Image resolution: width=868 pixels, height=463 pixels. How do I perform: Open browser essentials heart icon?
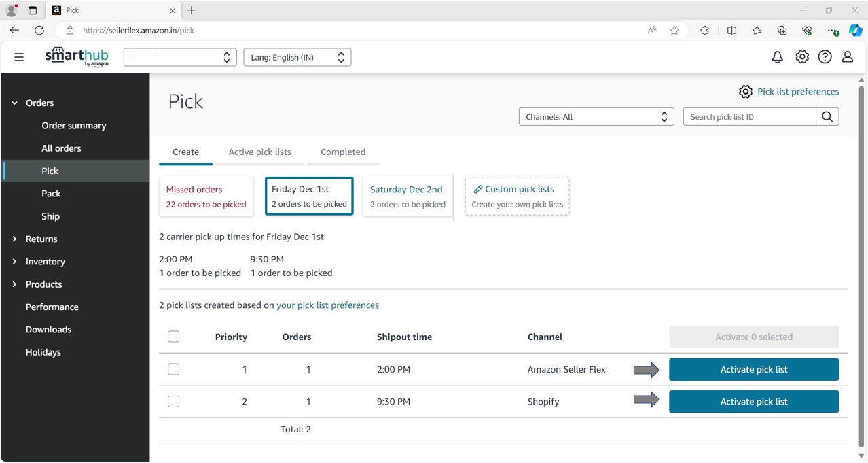coord(807,30)
